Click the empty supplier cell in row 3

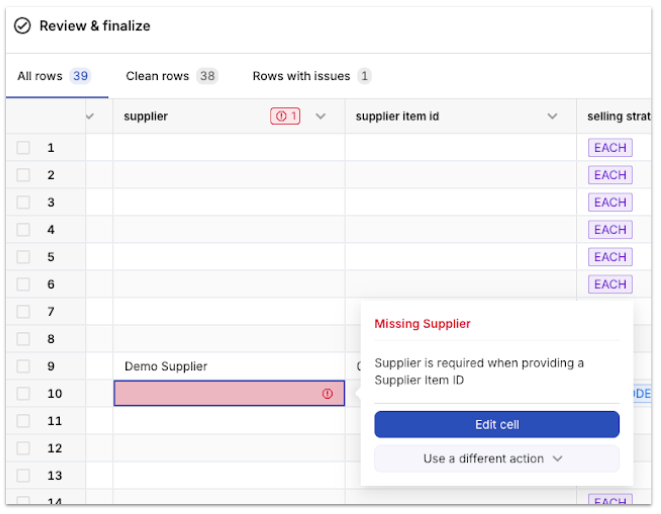[x=228, y=203]
